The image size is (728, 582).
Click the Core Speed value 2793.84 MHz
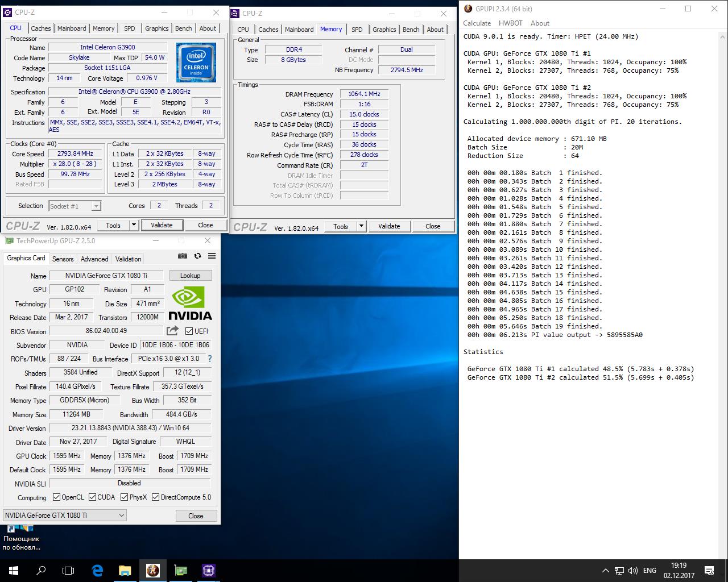pyautogui.click(x=75, y=153)
